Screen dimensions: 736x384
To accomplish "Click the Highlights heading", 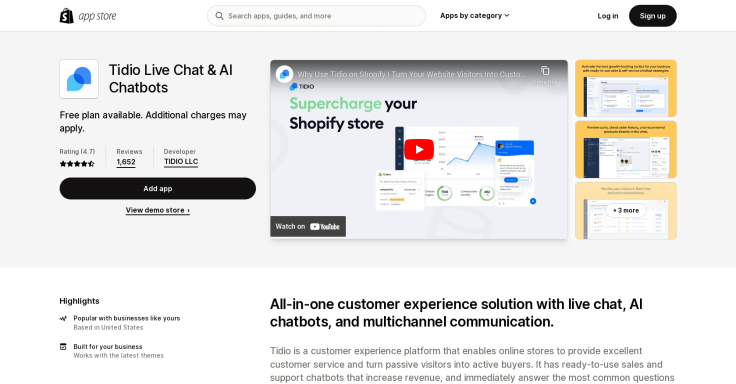I will click(79, 301).
